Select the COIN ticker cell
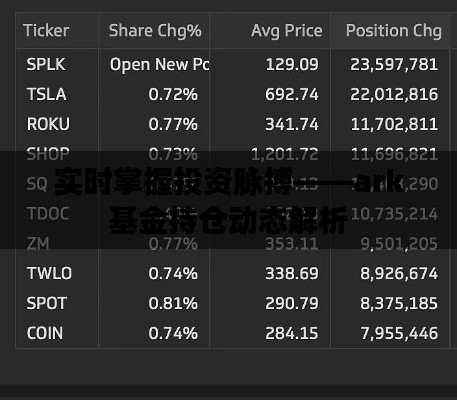 [x=45, y=333]
